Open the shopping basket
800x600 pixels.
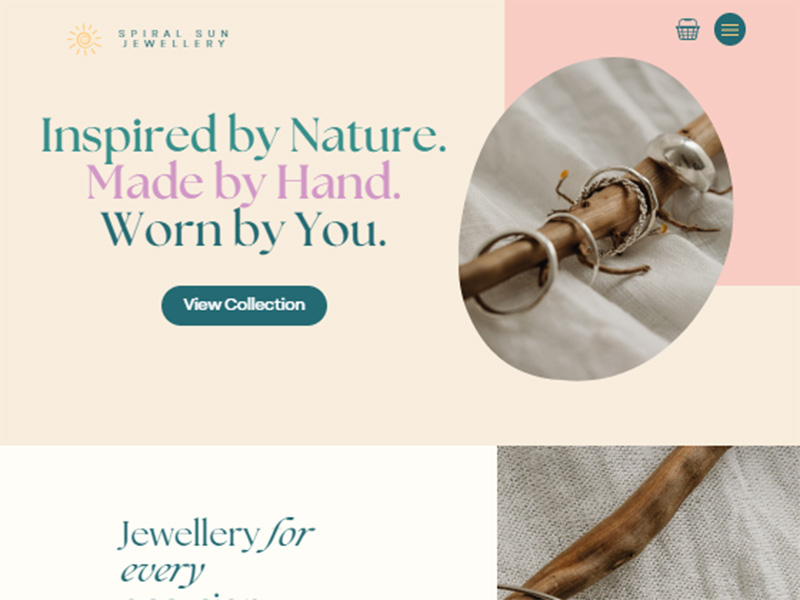(x=687, y=29)
